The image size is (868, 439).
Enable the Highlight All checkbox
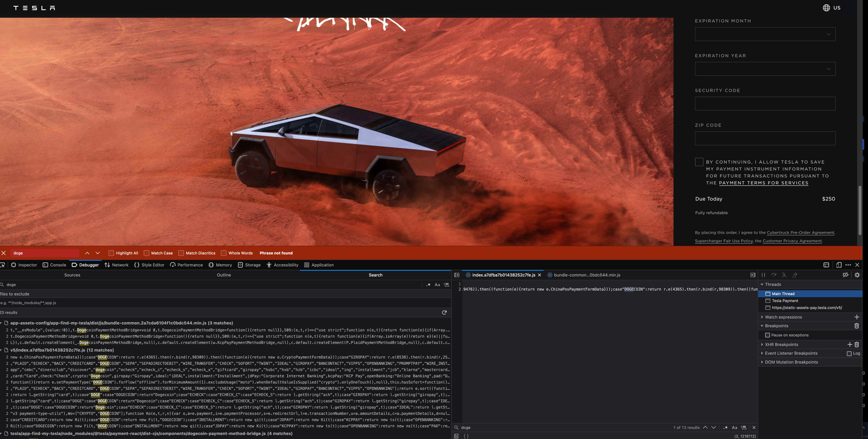(111, 253)
